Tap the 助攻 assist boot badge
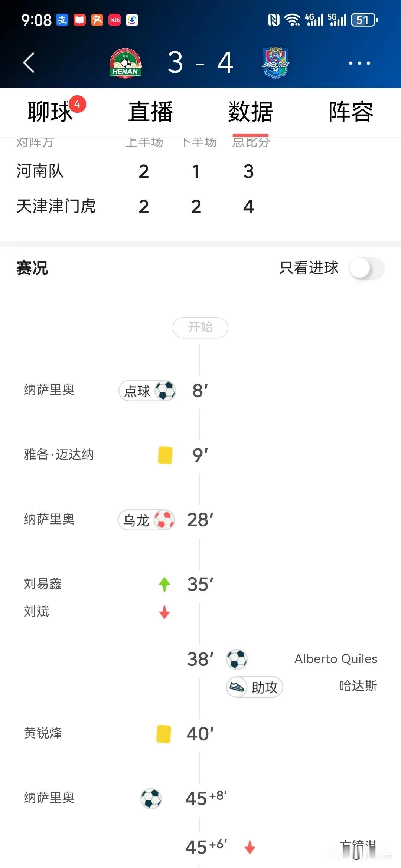The height and width of the screenshot is (868, 401). coord(255,687)
